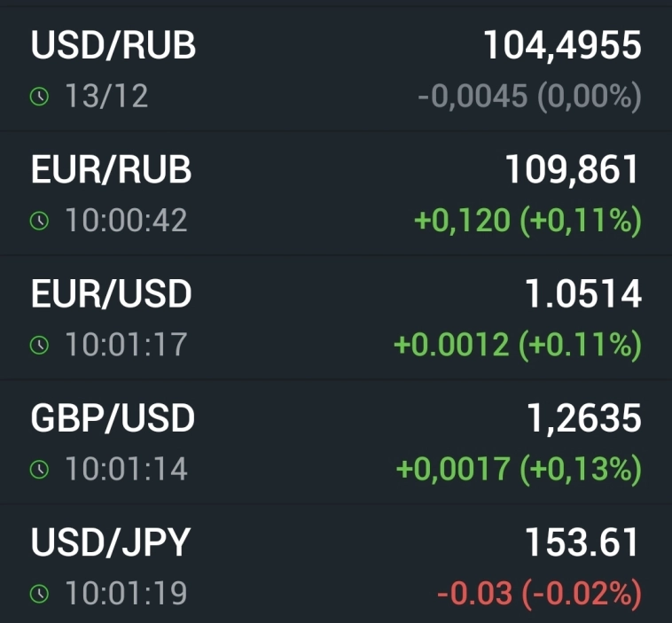Viewport: 672px width, 623px height.
Task: Tap the green +0,0017 (+0,13%) change
Action: (x=518, y=470)
